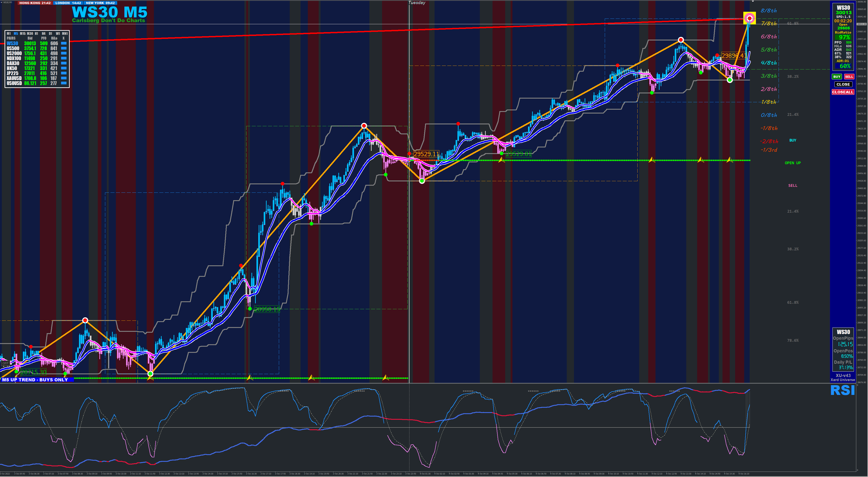Click the green BUY button
This screenshot has height=477, width=868.
(x=837, y=77)
